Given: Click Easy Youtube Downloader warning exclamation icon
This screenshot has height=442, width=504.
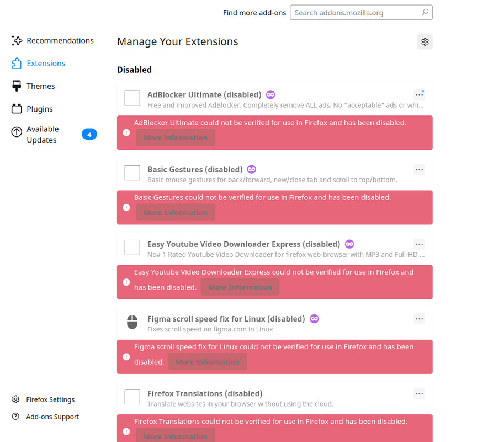Looking at the screenshot, I should [x=126, y=282].
